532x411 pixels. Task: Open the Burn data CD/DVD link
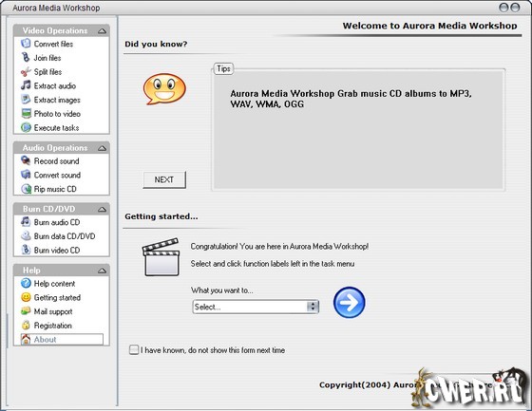point(65,236)
